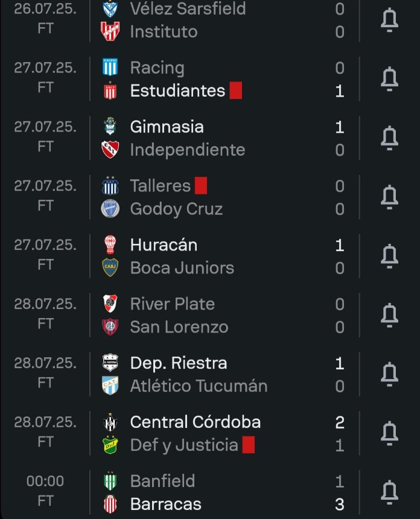420x519 pixels.
Task: Click the Racing club badge
Action: click(x=110, y=67)
